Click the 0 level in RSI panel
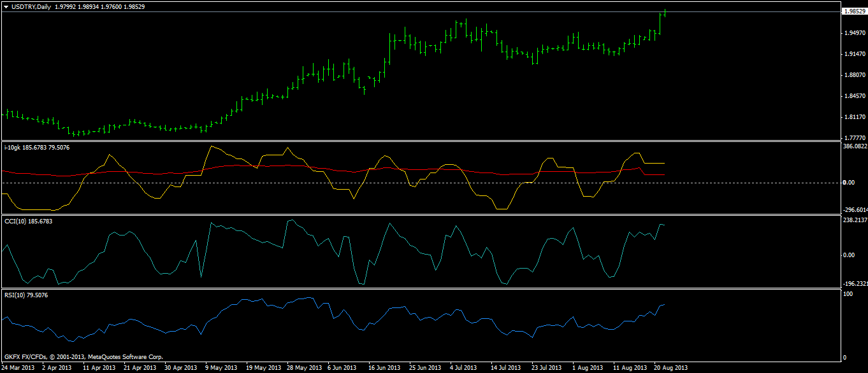The image size is (868, 373). tap(844, 358)
